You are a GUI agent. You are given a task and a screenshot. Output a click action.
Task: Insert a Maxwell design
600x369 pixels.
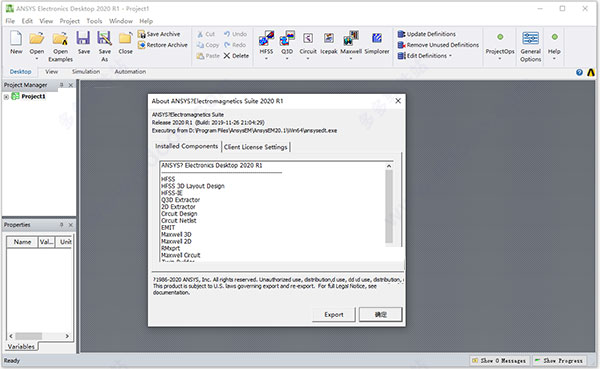tap(351, 38)
